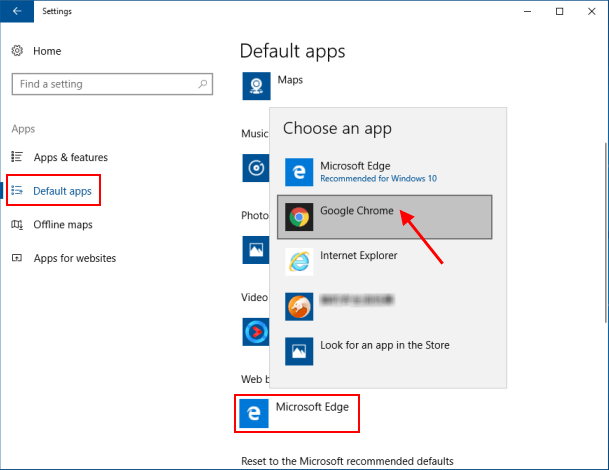Click the Google Chrome icon in the list
Image resolution: width=609 pixels, height=470 pixels.
(299, 217)
